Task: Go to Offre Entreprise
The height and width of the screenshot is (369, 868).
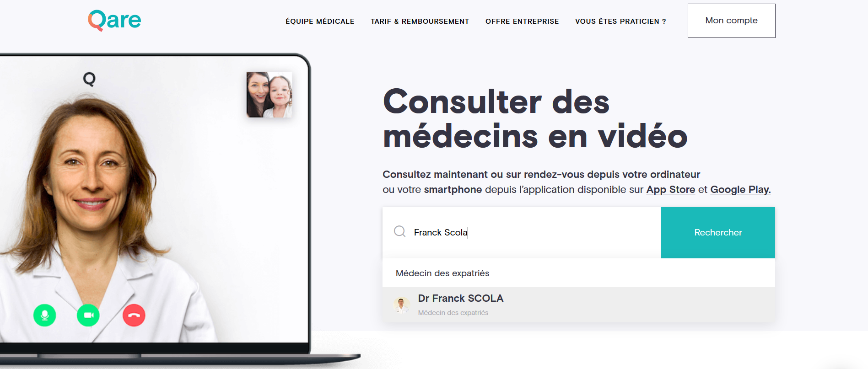Action: (x=522, y=21)
